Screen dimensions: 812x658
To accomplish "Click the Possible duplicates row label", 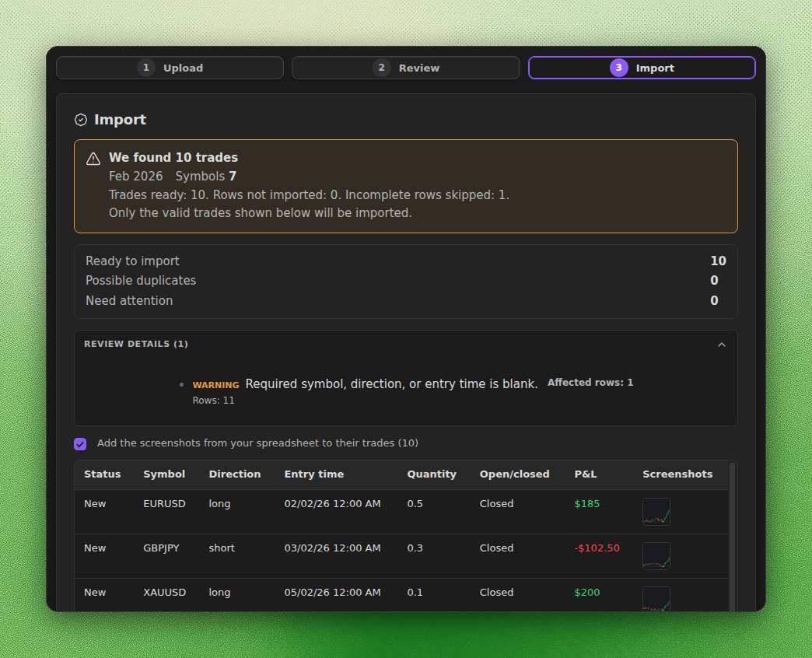I will click(141, 281).
